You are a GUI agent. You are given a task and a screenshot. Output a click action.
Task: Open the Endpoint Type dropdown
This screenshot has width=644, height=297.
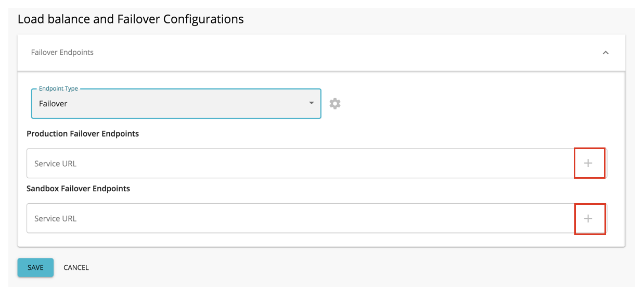[176, 104]
